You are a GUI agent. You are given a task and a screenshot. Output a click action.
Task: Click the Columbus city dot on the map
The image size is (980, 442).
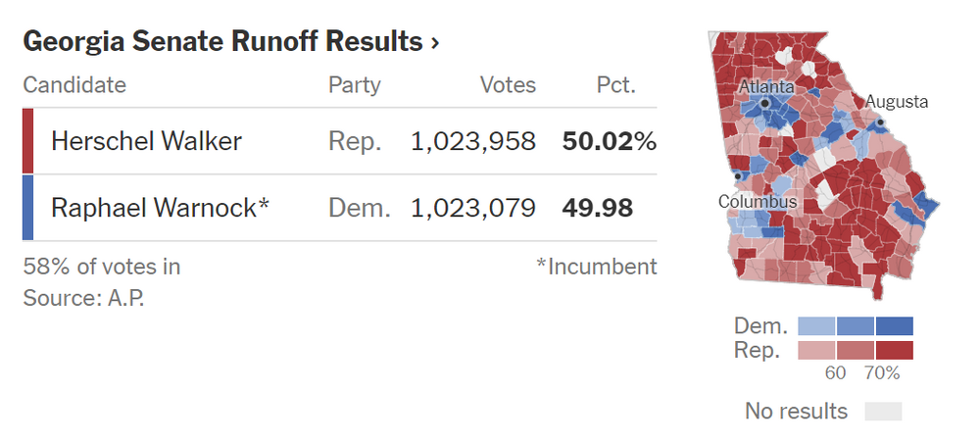point(736,176)
